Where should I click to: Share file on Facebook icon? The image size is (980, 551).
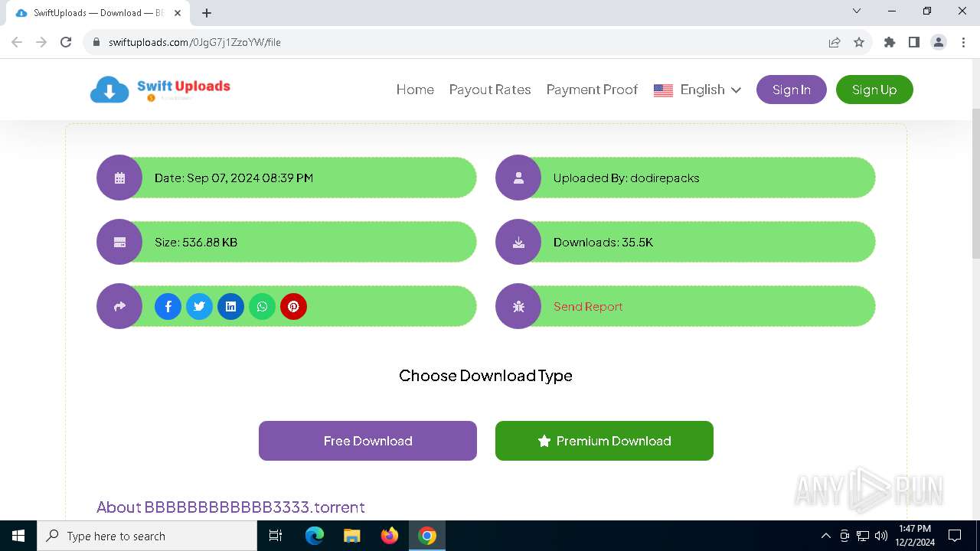click(168, 307)
